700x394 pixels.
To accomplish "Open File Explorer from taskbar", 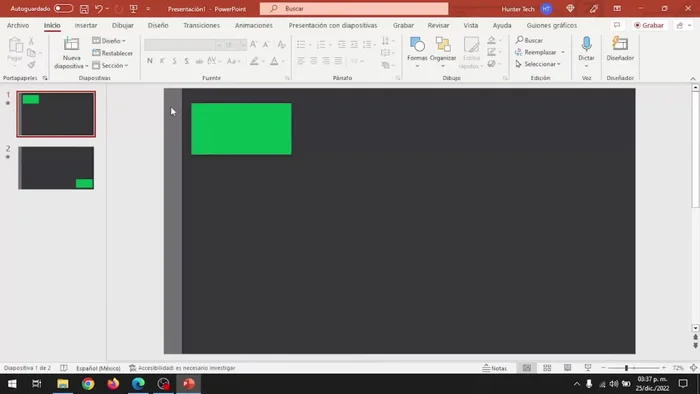I will [x=62, y=384].
